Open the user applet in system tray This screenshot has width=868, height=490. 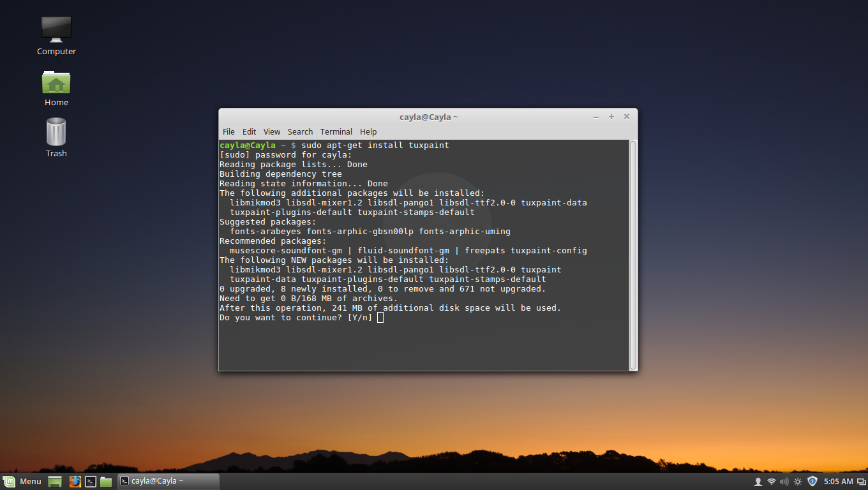[x=758, y=481]
